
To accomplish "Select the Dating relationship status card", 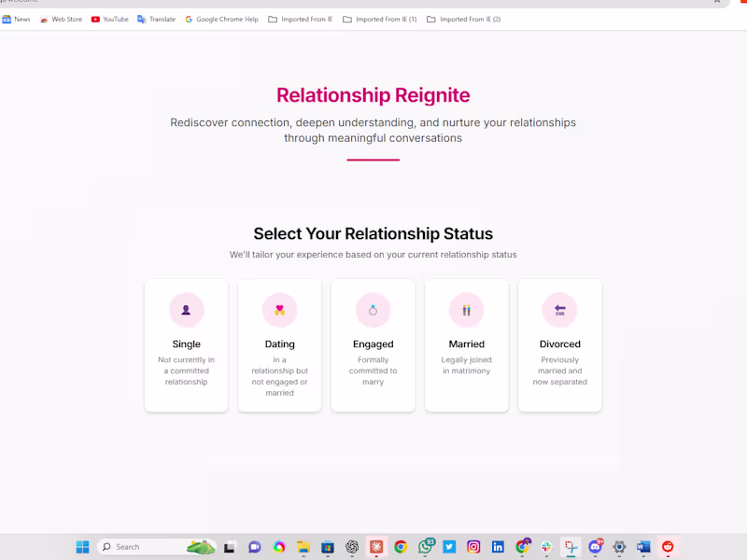I will tap(279, 345).
